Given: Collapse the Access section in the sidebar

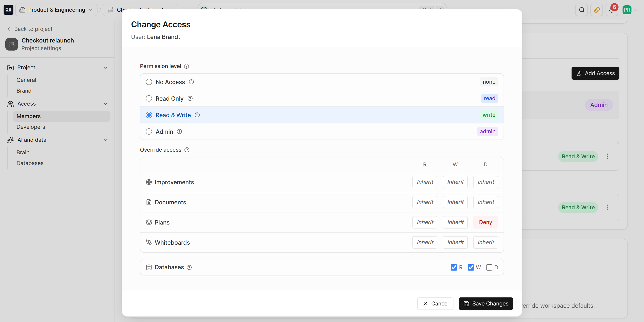Looking at the screenshot, I should click(106, 104).
